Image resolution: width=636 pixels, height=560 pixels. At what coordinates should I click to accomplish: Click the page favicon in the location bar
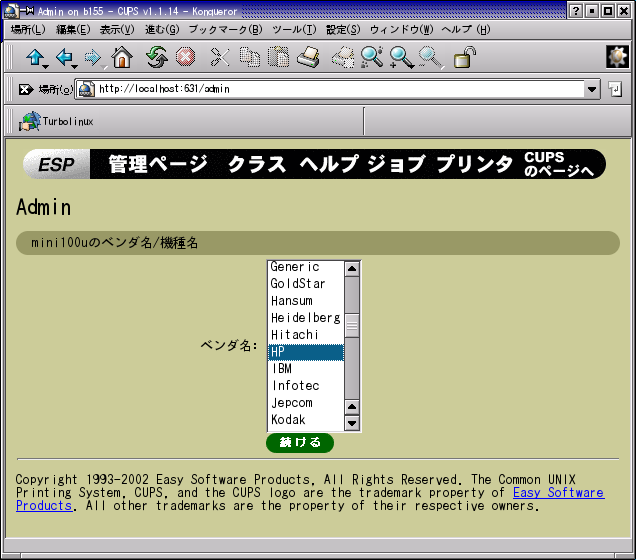tap(86, 89)
